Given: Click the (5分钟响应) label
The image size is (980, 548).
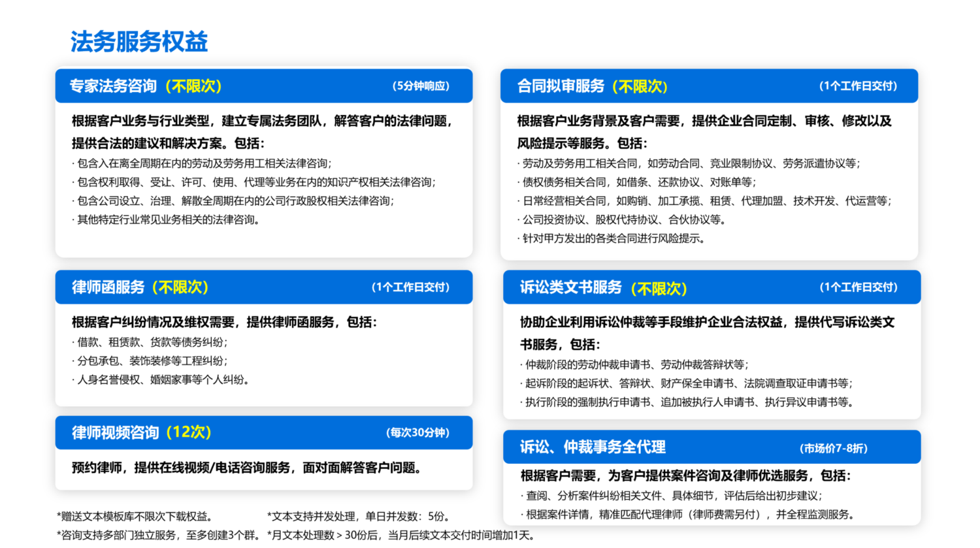Looking at the screenshot, I should pos(421,86).
